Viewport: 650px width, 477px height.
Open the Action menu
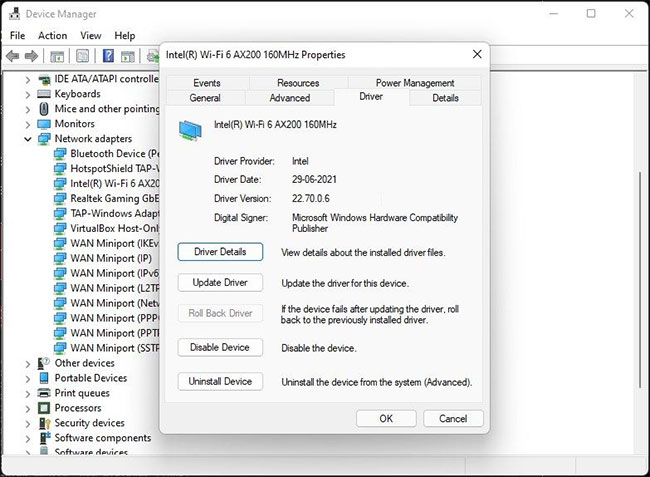53,35
